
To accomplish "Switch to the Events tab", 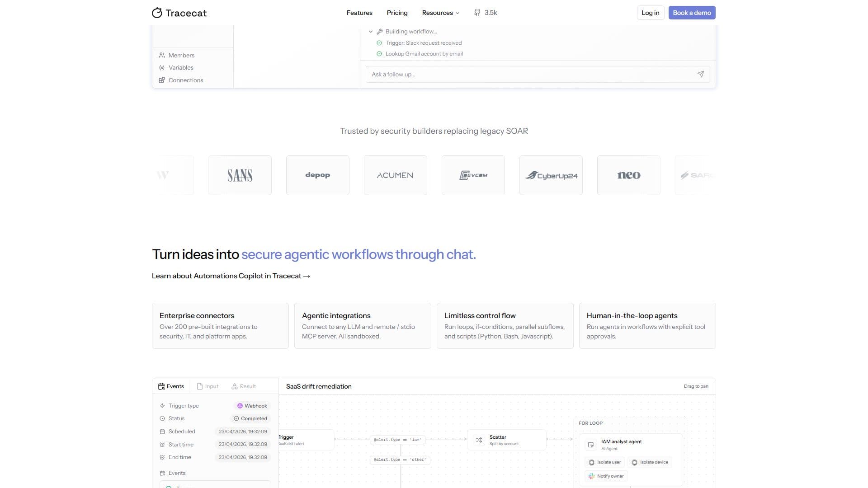I will coord(171,386).
